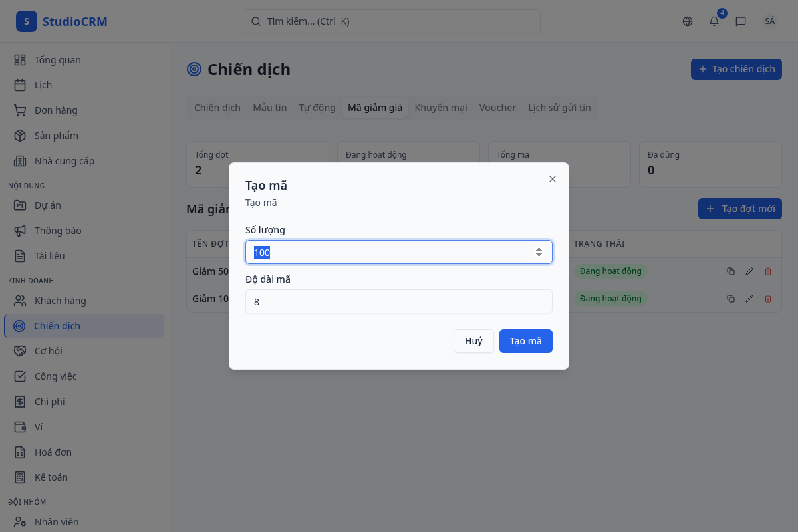Open the user avatar menu

(x=770, y=21)
